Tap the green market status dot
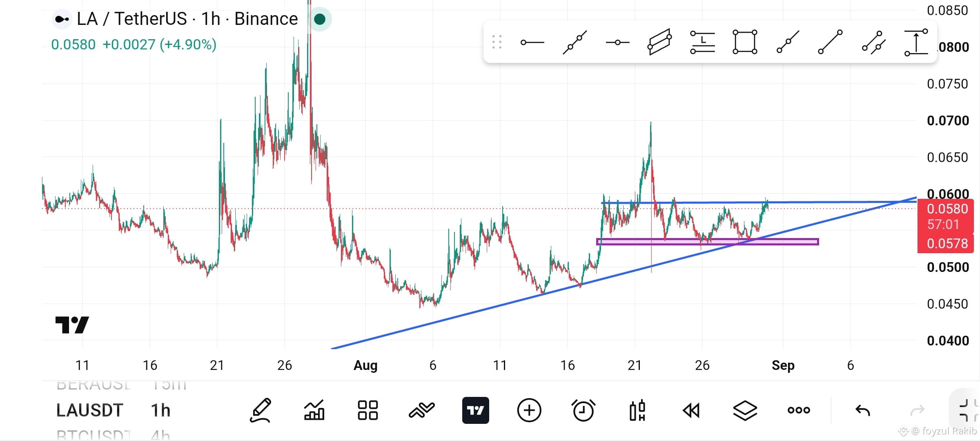This screenshot has height=441, width=980. 320,19
